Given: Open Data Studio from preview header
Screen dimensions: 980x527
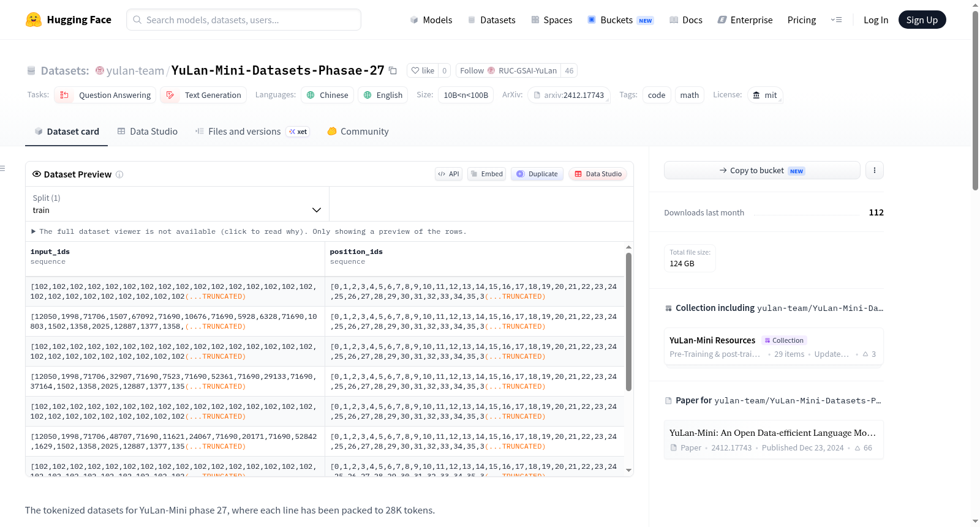Looking at the screenshot, I should tap(598, 174).
